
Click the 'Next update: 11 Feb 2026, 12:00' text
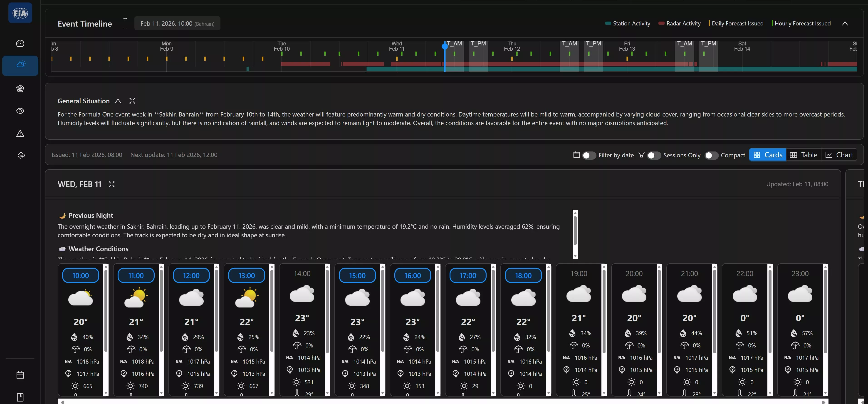(x=174, y=155)
